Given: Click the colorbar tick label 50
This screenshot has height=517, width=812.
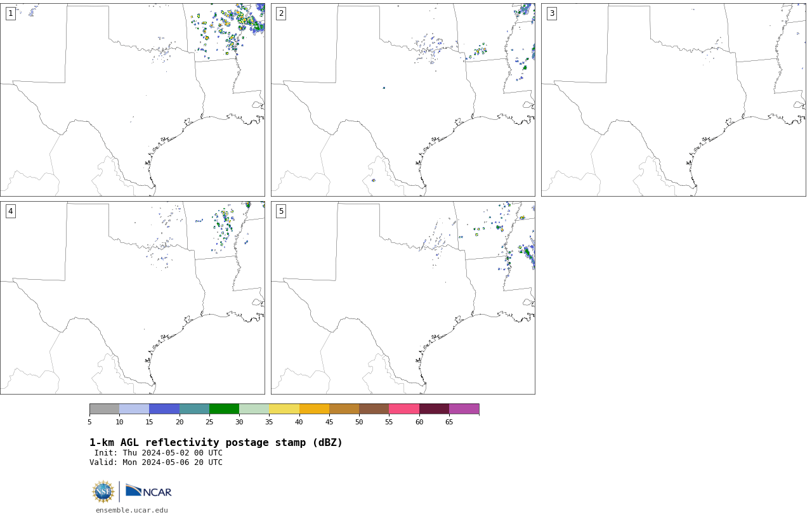Looking at the screenshot, I should (x=359, y=422).
